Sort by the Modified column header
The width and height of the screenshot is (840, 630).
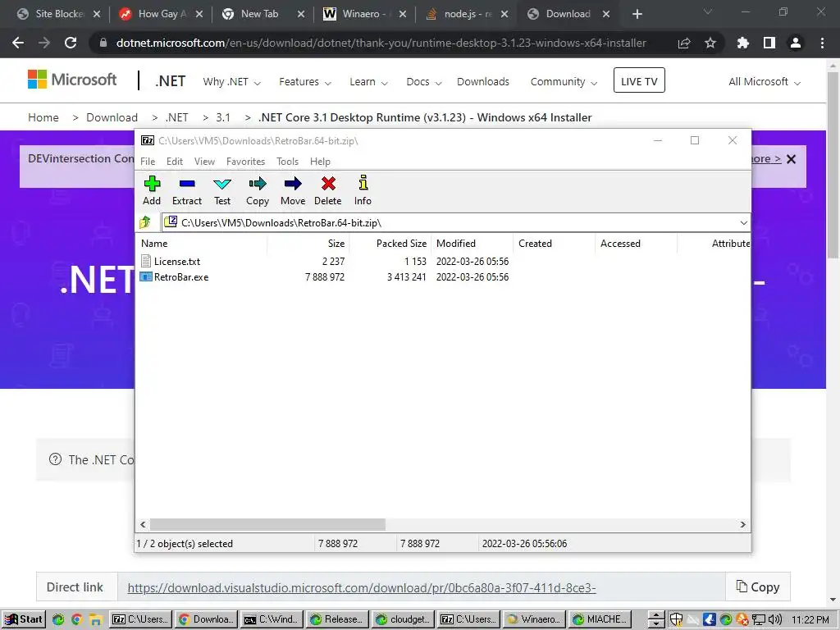pyautogui.click(x=472, y=243)
